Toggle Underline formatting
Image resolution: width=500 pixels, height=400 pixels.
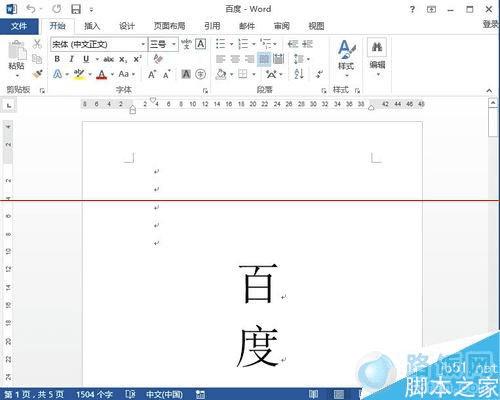click(86, 59)
